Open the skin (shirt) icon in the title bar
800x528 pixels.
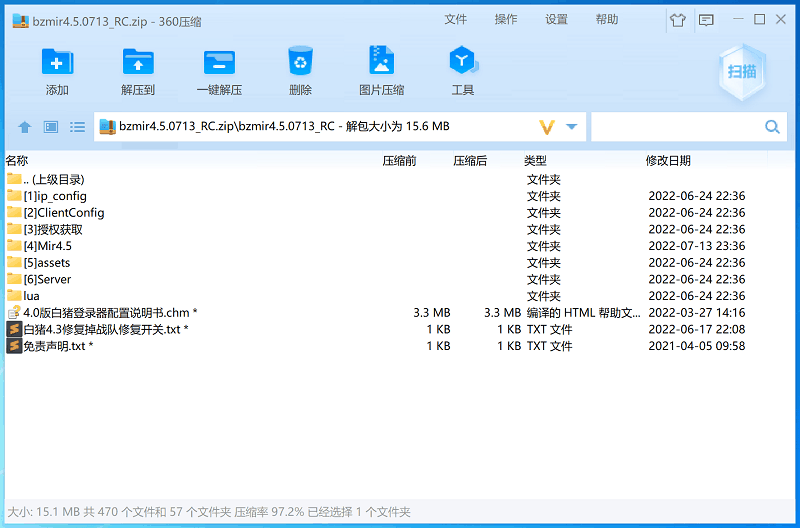pyautogui.click(x=678, y=20)
